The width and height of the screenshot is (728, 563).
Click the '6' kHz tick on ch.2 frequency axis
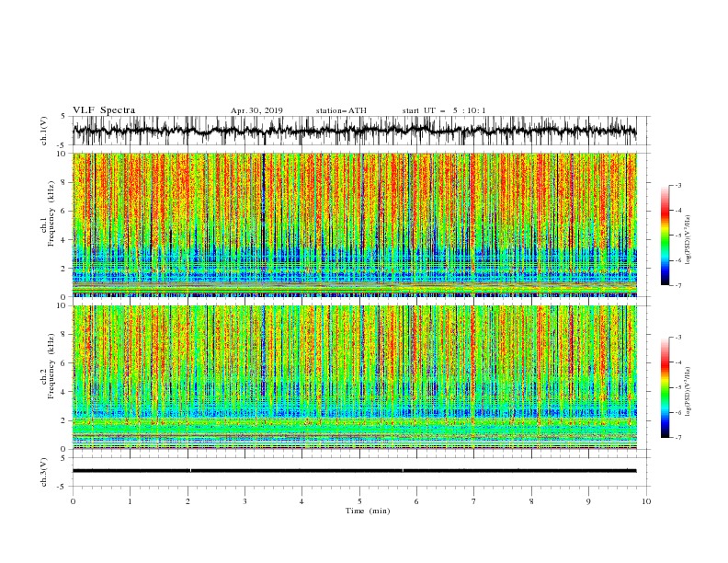click(x=63, y=363)
